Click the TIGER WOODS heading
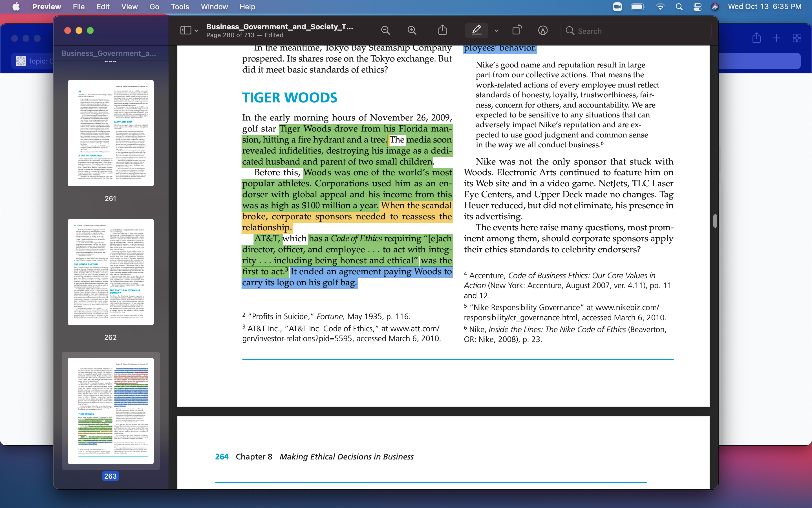 tap(290, 97)
